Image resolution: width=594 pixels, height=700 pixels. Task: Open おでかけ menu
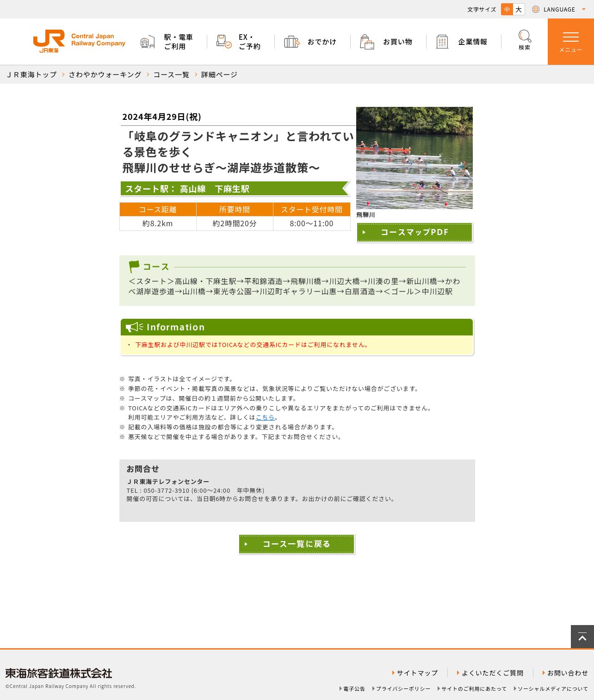(322, 42)
